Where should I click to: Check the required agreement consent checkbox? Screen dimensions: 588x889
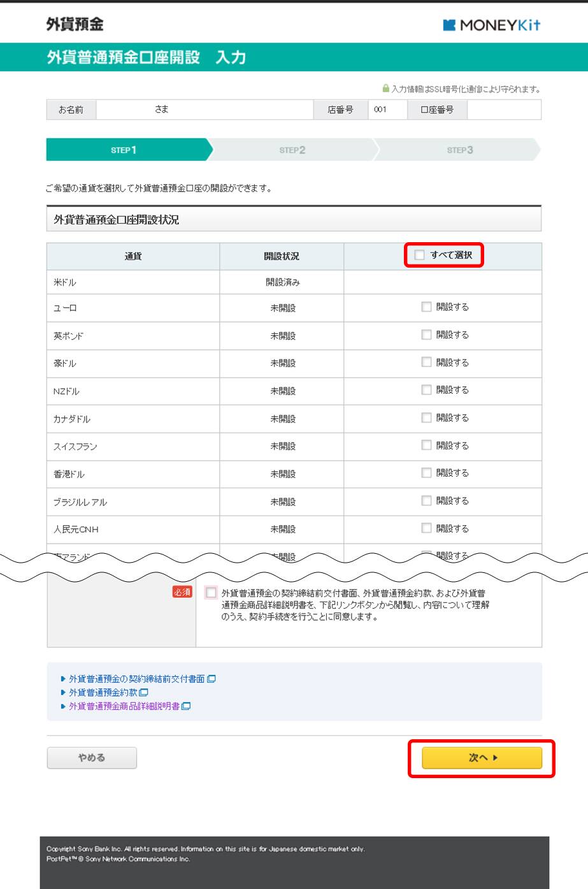211,593
